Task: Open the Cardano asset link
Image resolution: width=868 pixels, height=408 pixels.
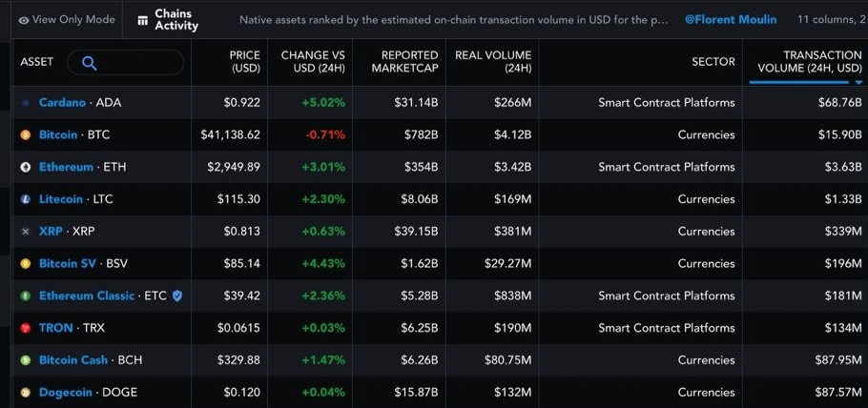Action: pos(62,103)
